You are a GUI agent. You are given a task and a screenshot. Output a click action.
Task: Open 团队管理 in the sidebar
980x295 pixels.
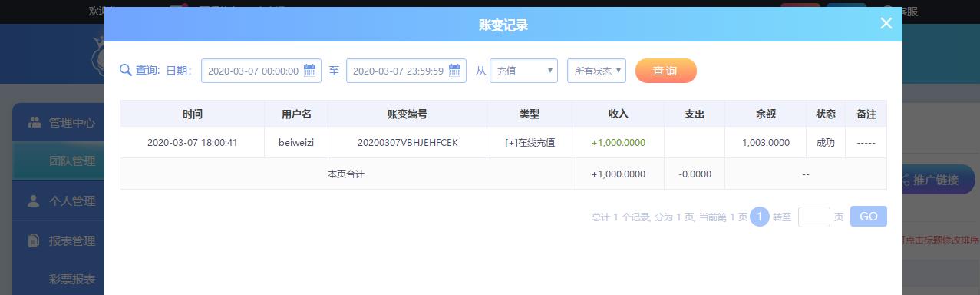[x=72, y=161]
